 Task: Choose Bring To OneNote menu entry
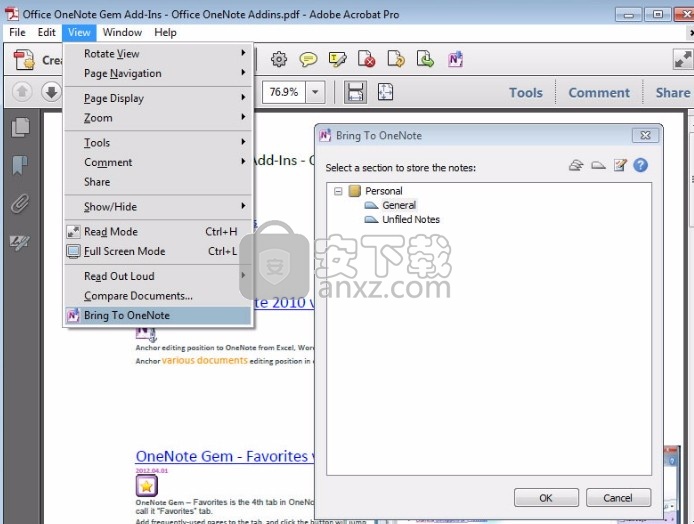[x=158, y=315]
